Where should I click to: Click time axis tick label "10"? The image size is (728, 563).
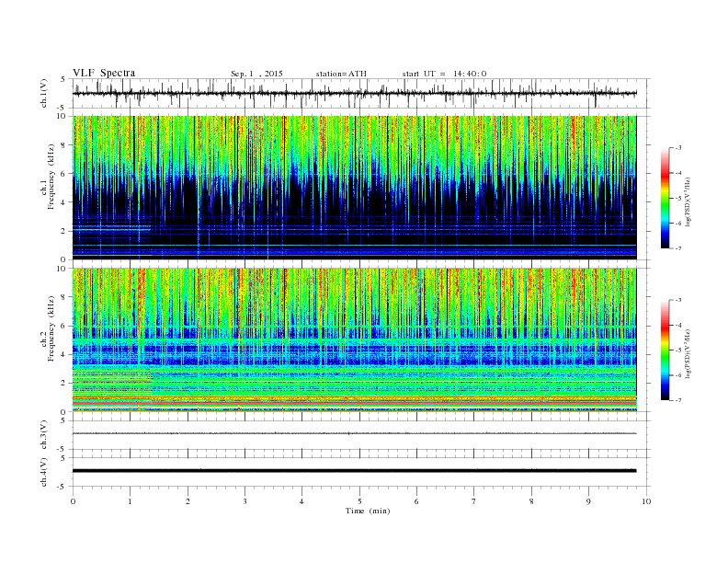(x=646, y=501)
